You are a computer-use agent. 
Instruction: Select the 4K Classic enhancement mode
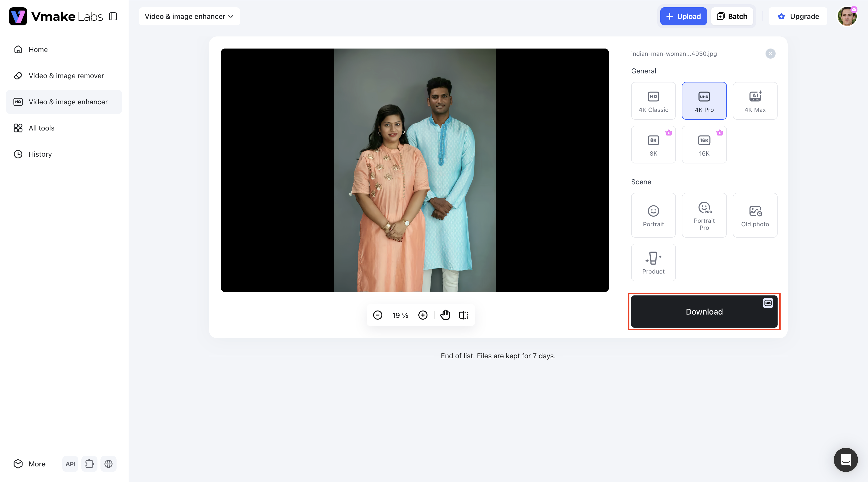653,101
